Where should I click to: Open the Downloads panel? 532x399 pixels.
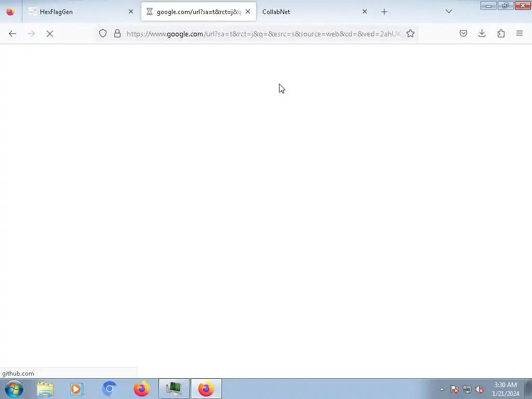(482, 33)
